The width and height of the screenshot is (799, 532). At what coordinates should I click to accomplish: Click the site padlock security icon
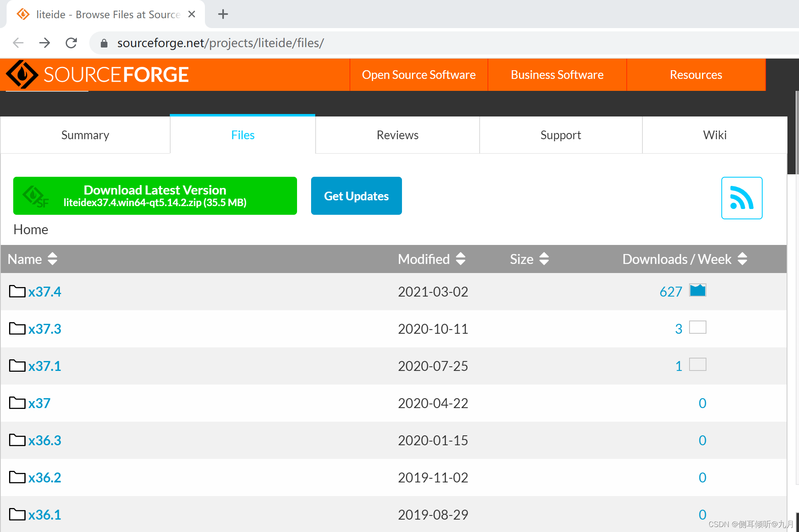pyautogui.click(x=104, y=43)
